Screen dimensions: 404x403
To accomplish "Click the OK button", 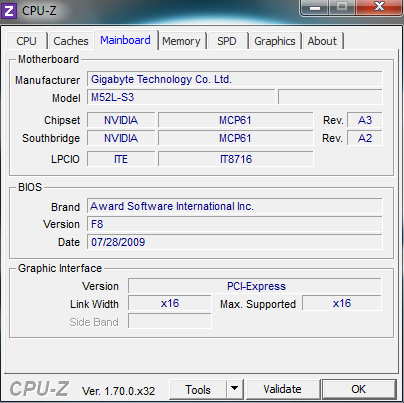I will pyautogui.click(x=359, y=389).
